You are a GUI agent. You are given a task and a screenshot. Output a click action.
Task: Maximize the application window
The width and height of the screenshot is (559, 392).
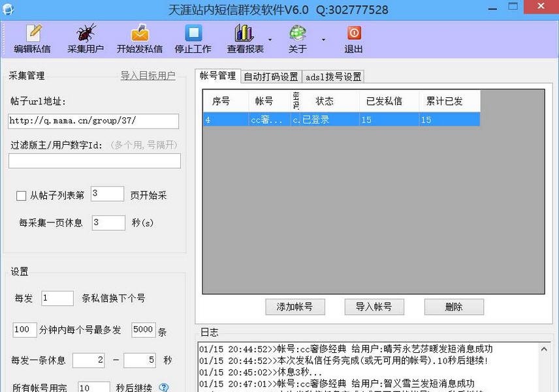click(x=513, y=7)
